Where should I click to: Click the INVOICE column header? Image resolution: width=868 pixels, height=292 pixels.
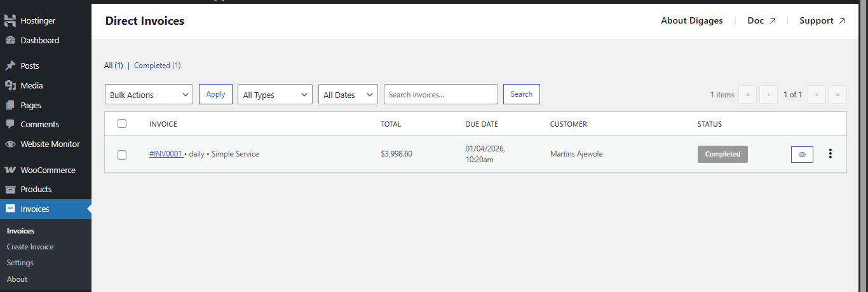tap(163, 124)
